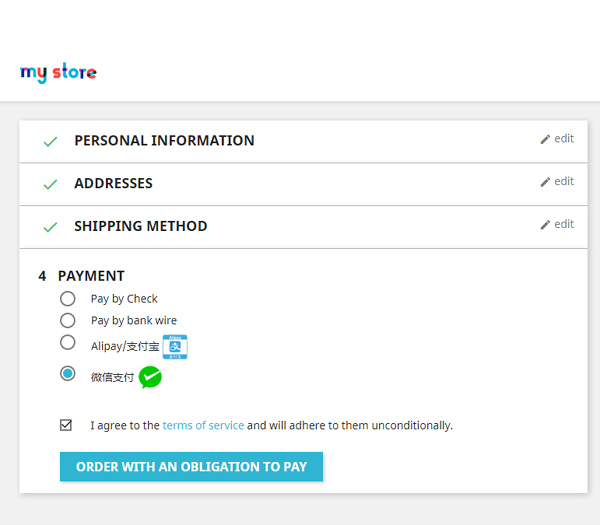Select the 微信支付 radio button

[x=68, y=373]
